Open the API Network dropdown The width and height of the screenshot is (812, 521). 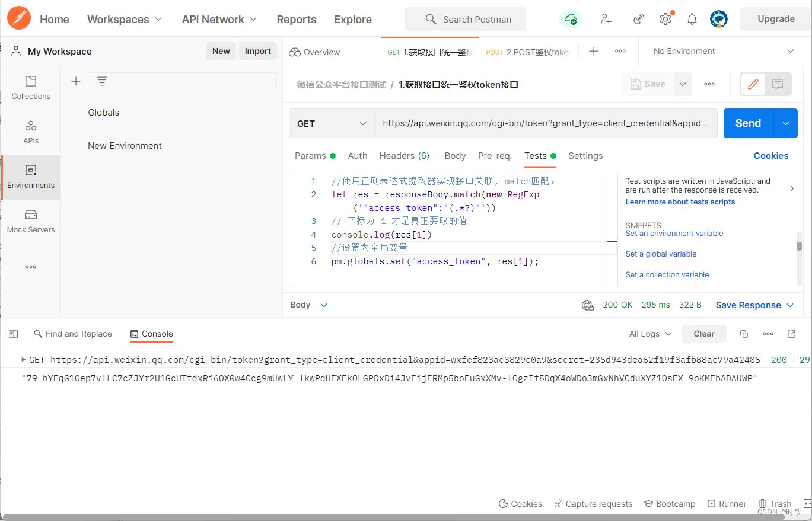219,19
